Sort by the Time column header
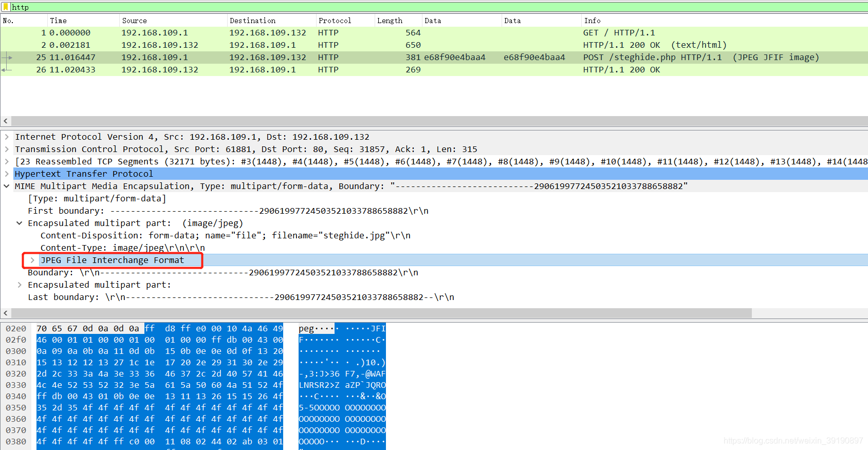The height and width of the screenshot is (450, 868). (83, 21)
